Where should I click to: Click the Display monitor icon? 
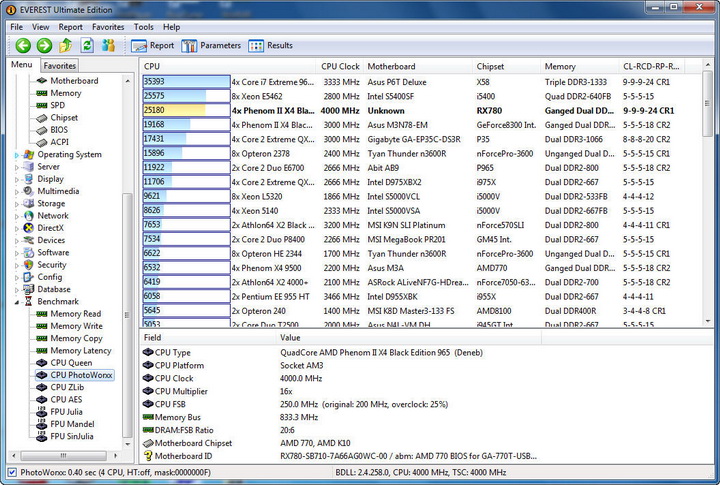point(28,179)
